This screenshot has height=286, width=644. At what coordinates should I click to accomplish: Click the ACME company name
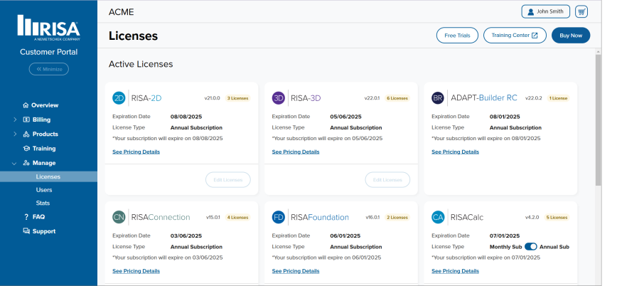point(121,12)
